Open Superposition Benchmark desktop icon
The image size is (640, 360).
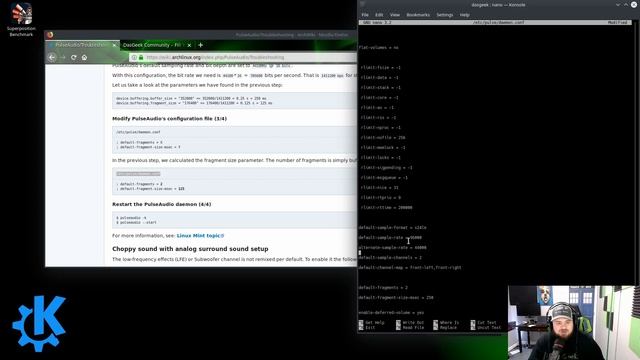(21, 19)
